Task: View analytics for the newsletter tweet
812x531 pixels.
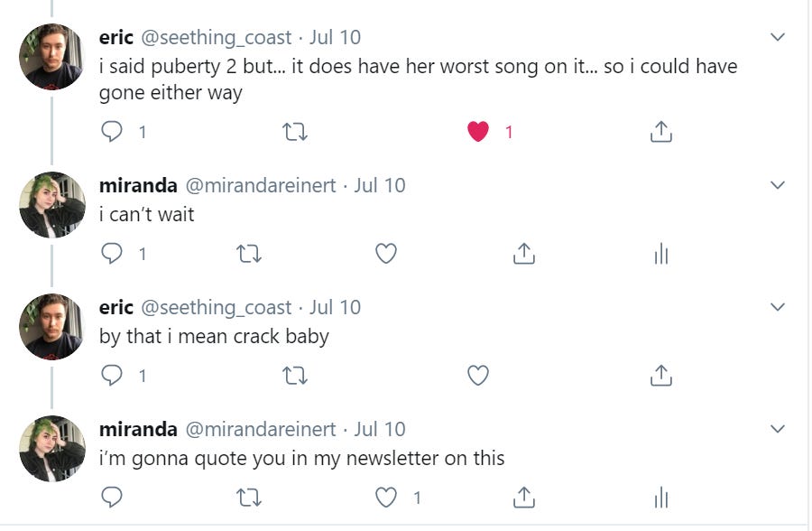Action: [x=661, y=497]
